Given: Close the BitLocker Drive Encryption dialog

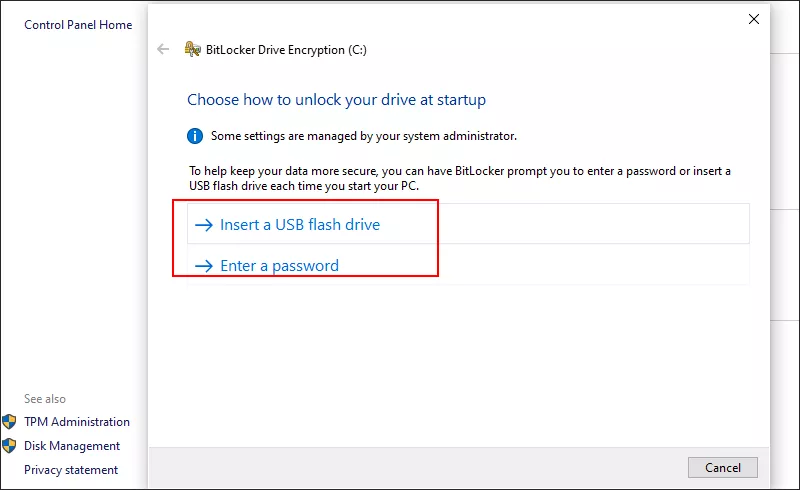Looking at the screenshot, I should point(754,19).
